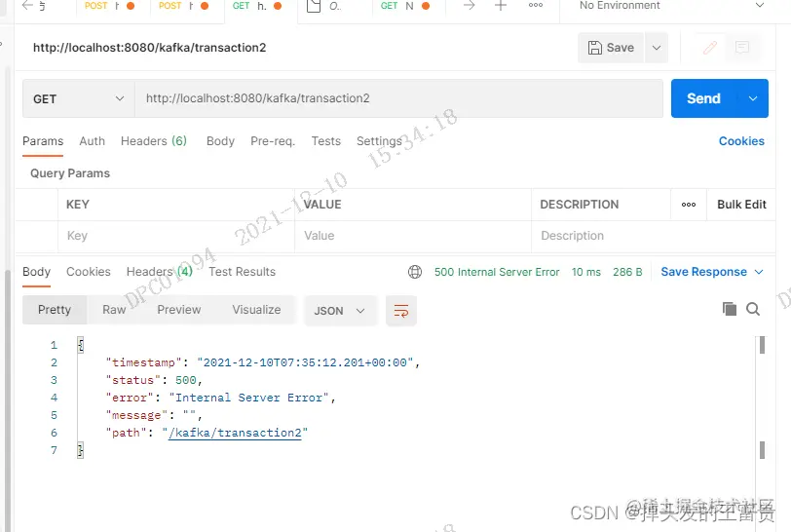The width and height of the screenshot is (791, 532).
Task: Go to next tabs with right arrow
Action: point(470,6)
